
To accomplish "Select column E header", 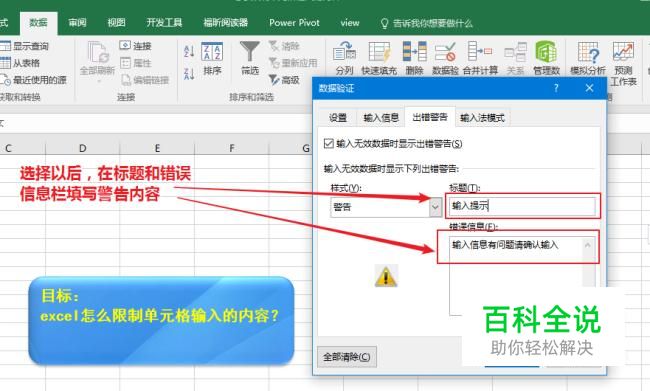I will coord(157,148).
